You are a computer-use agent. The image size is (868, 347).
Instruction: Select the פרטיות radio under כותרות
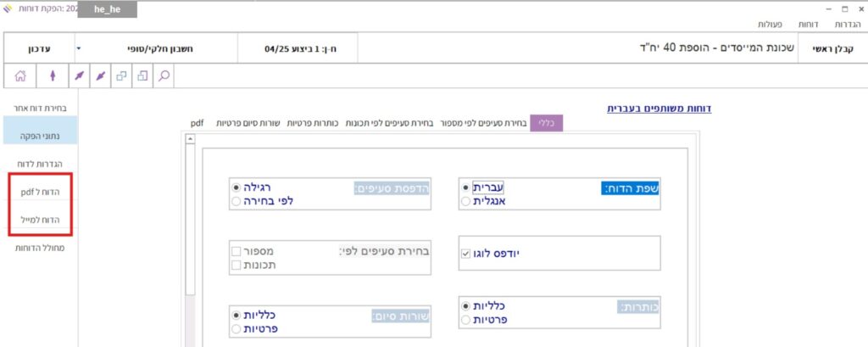(x=465, y=320)
